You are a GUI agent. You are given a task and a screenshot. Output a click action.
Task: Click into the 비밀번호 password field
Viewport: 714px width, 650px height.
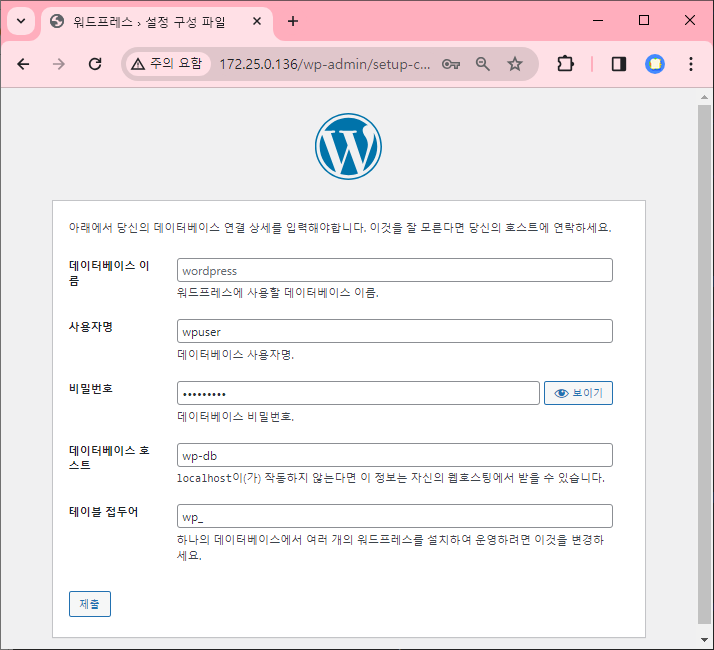tap(358, 393)
